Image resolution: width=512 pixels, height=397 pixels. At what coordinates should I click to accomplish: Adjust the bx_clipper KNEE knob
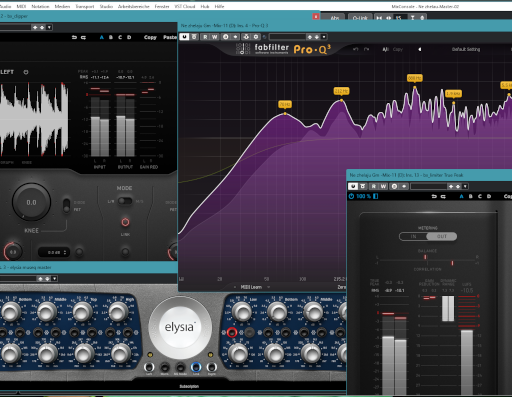(31, 202)
